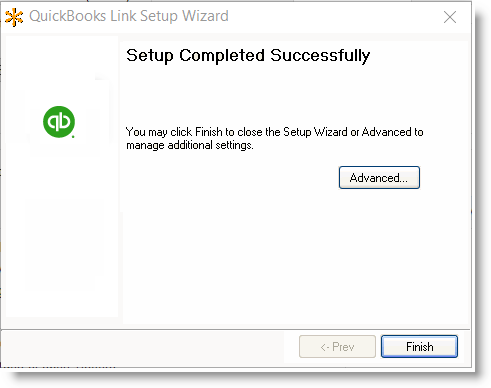Click the 'manage additional settings' text line
This screenshot has width=491, height=388.
click(x=190, y=145)
